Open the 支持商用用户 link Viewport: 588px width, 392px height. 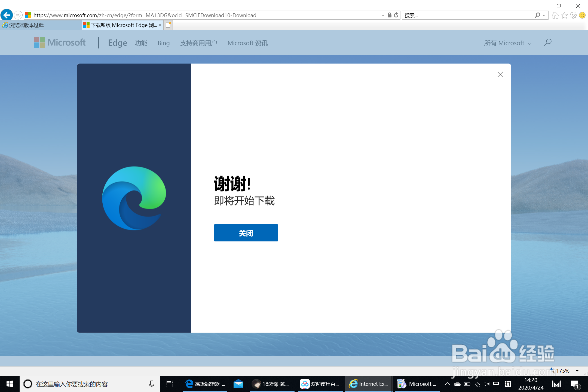pyautogui.click(x=198, y=43)
